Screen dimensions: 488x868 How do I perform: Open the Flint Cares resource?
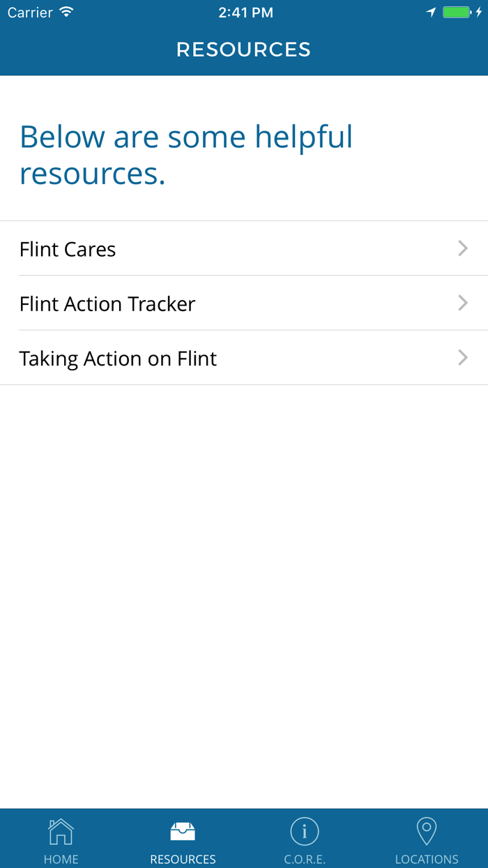point(68,249)
